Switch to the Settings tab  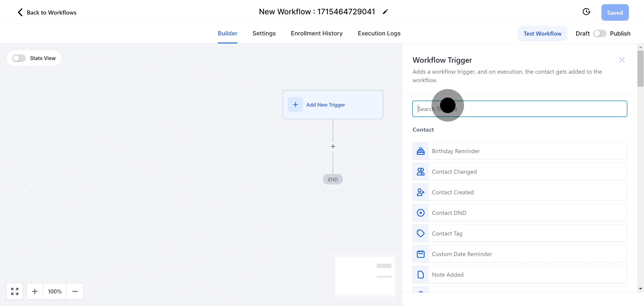[264, 33]
